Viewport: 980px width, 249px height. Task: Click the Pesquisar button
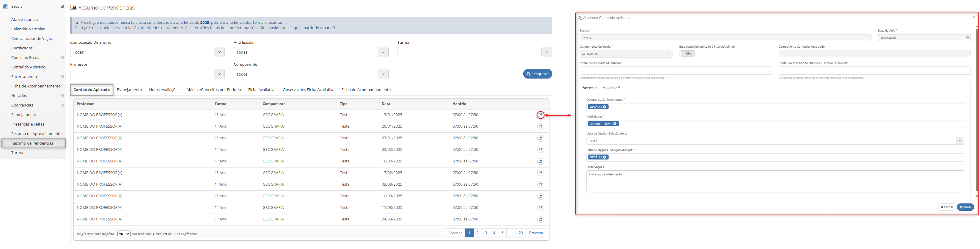coord(537,74)
